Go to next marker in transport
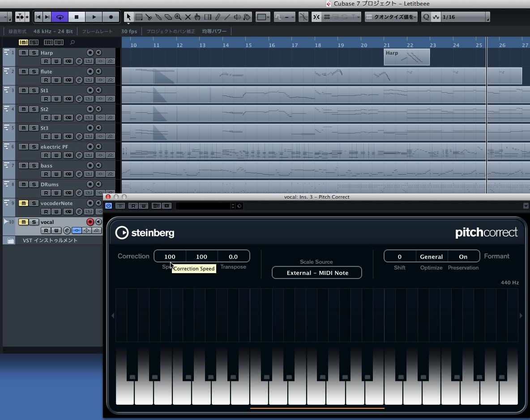Screen dimensions: 530x420 [x=47, y=17]
